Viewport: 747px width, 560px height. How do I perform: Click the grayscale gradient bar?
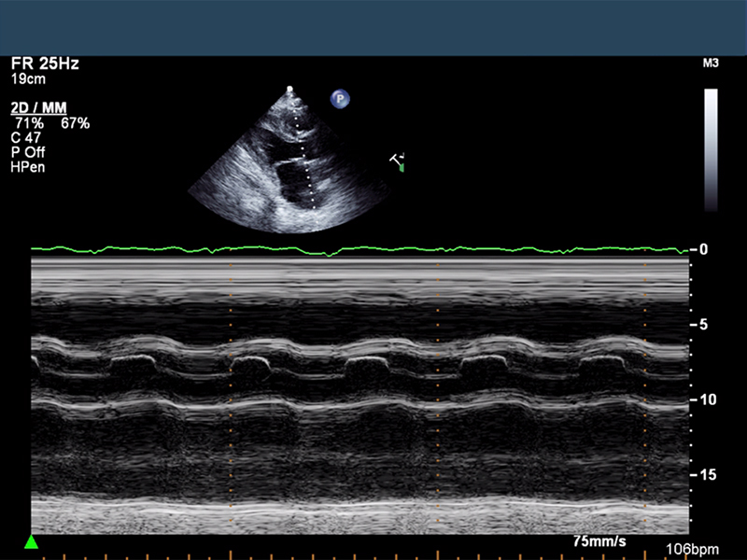click(x=711, y=149)
